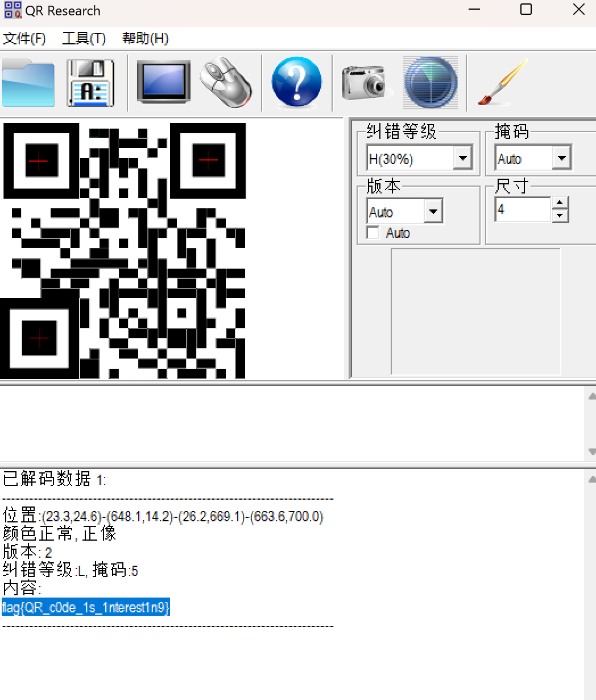Click the 位置 coordinates line
This screenshot has height=700, width=596.
[163, 516]
